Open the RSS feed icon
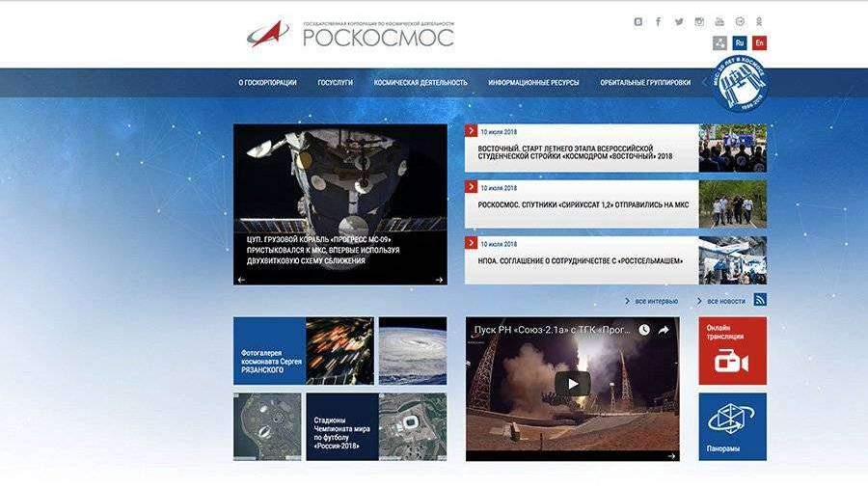This screenshot has height=488, width=868. pyautogui.click(x=760, y=300)
